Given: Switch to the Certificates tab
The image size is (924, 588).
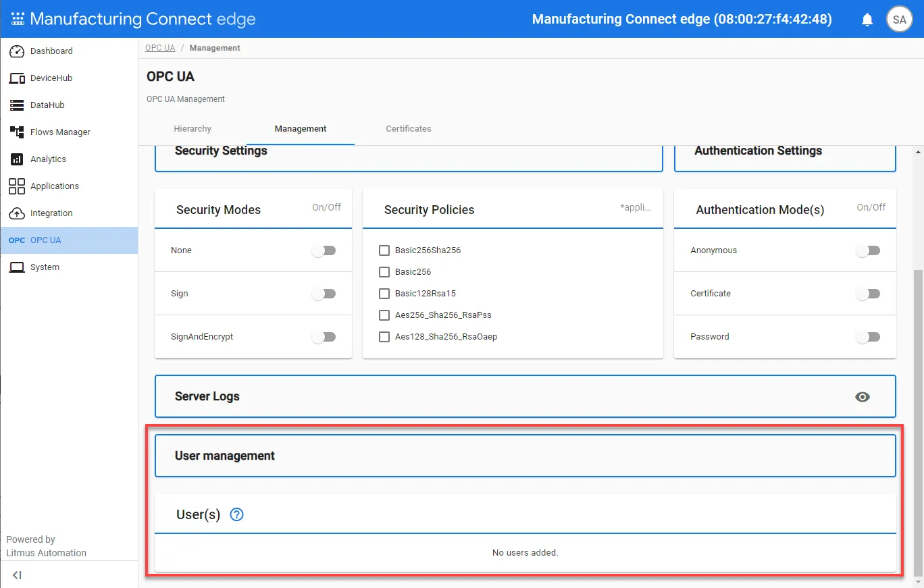Looking at the screenshot, I should 409,129.
